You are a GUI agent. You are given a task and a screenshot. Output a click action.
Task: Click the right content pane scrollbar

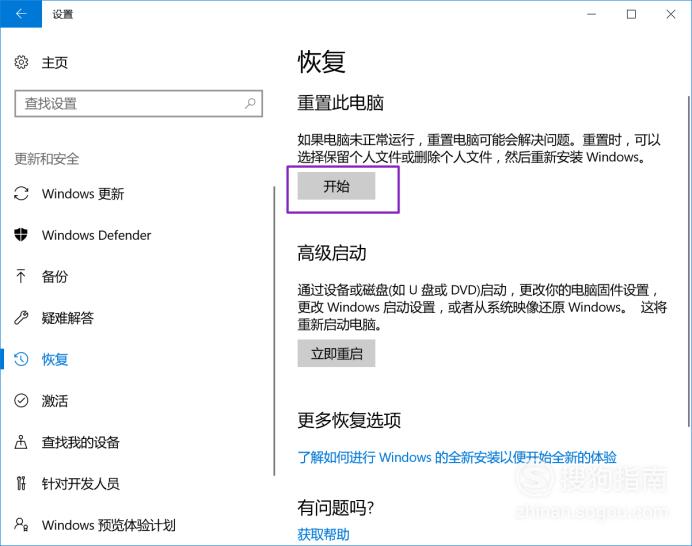click(x=688, y=261)
